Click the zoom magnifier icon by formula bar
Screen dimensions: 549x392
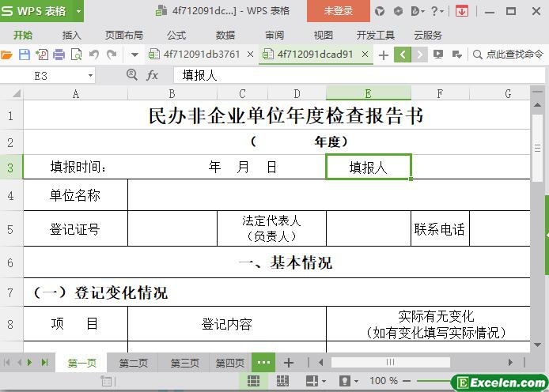click(132, 75)
